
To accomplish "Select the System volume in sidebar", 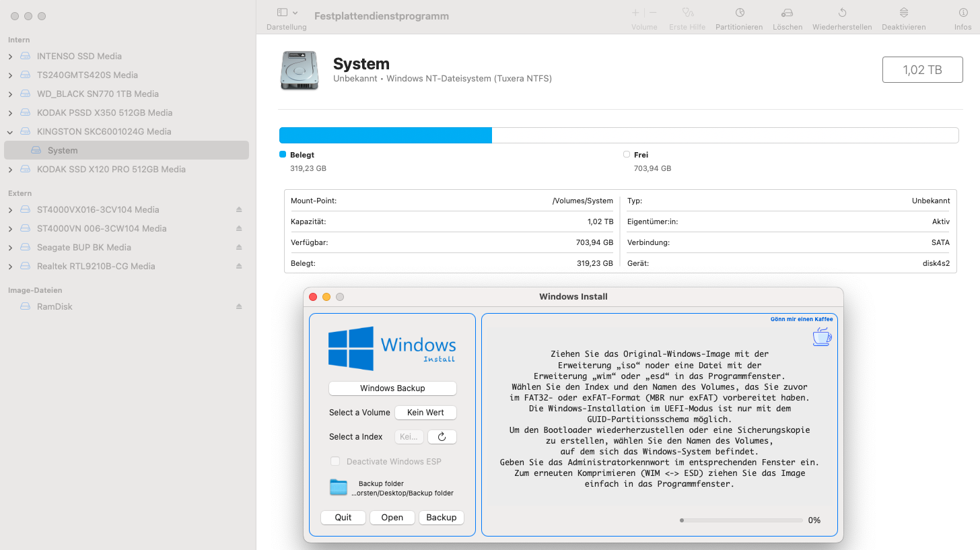I will click(x=127, y=150).
